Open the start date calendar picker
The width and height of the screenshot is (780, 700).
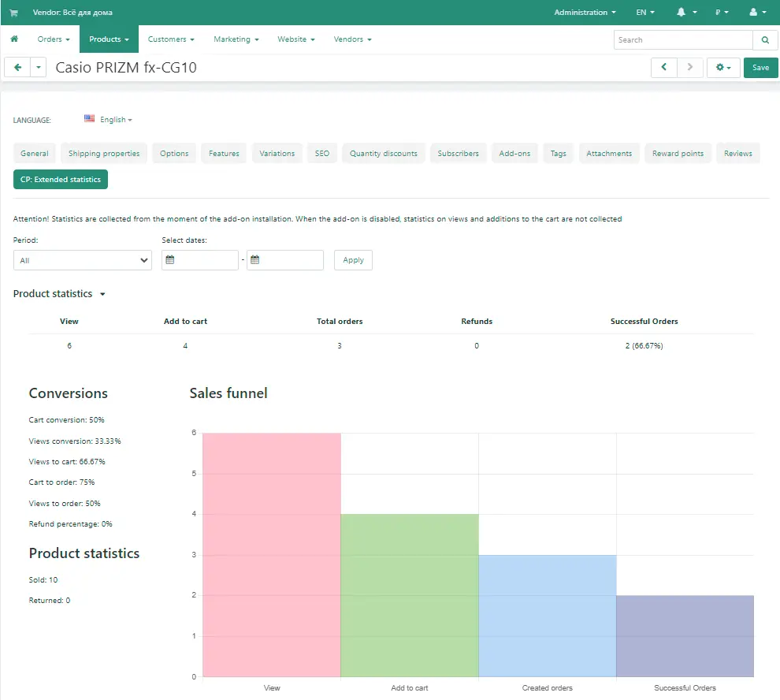tap(169, 260)
